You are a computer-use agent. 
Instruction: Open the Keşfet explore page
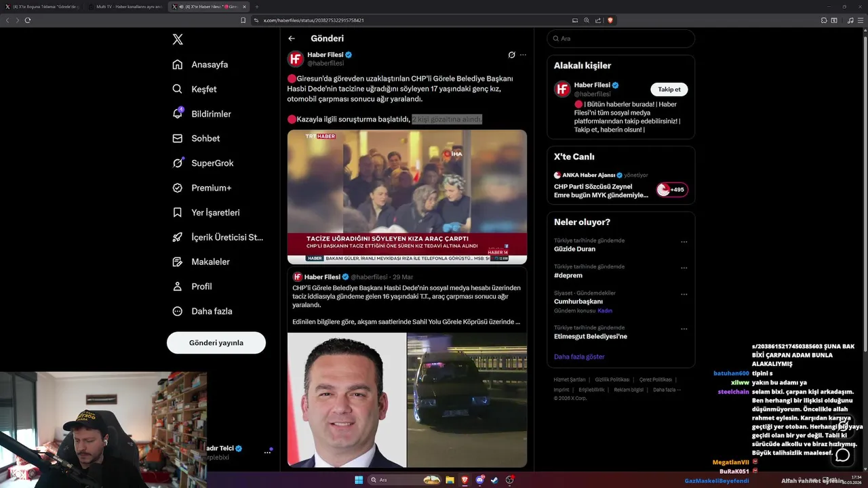click(195, 89)
